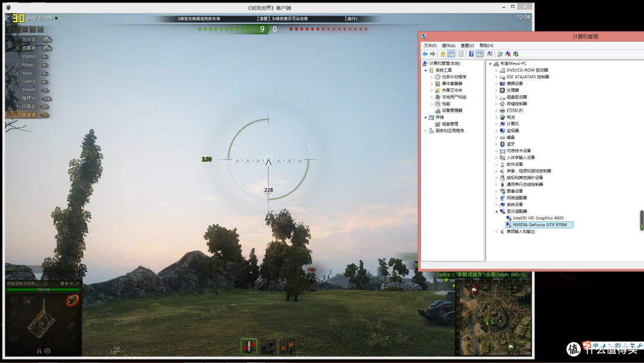Expand the IDE ATA/ATAPI 控制器 category

coord(496,77)
